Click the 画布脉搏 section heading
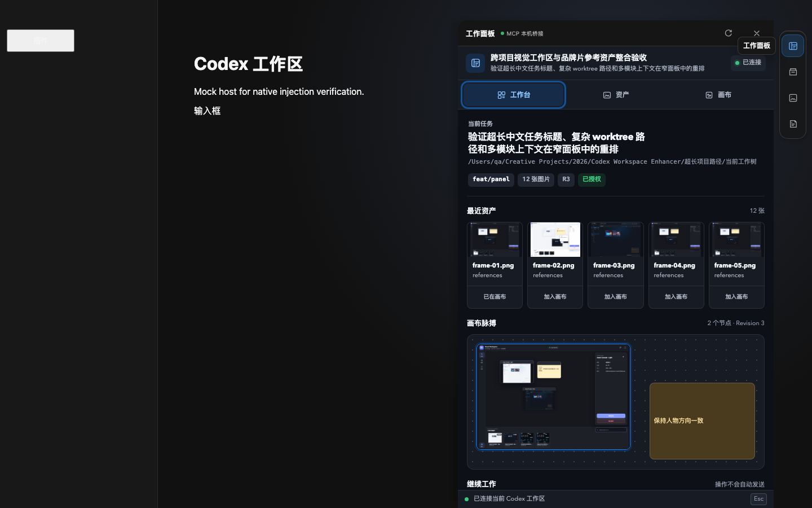Viewport: 812px width, 508px height. 482,323
